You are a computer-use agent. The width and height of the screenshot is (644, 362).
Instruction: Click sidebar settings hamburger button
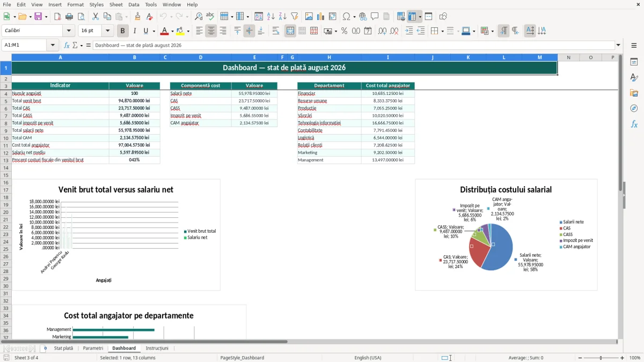pos(634,45)
